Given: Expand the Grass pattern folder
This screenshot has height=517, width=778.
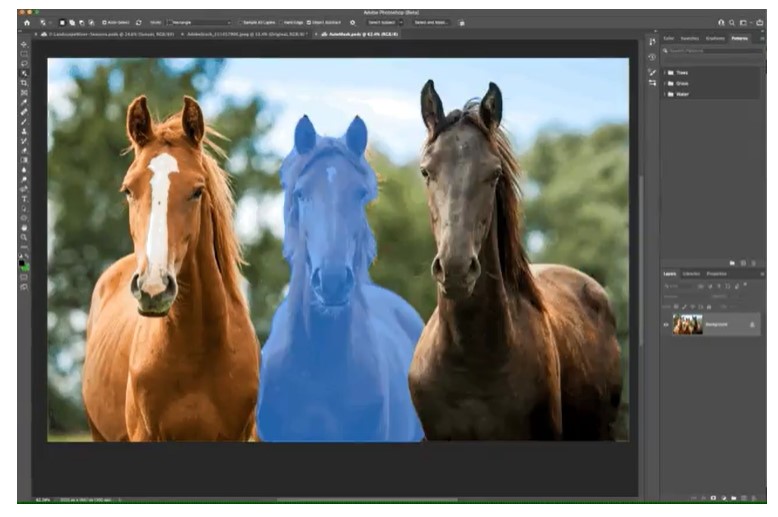Looking at the screenshot, I should tap(665, 83).
